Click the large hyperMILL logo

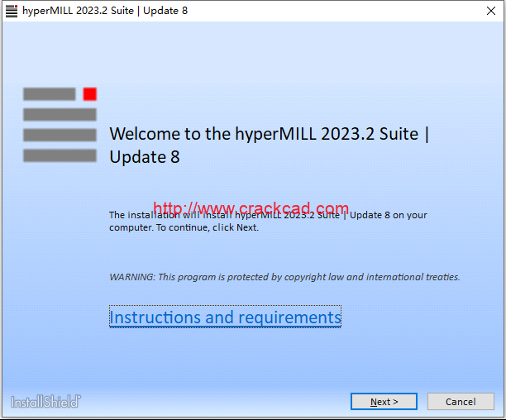60,125
